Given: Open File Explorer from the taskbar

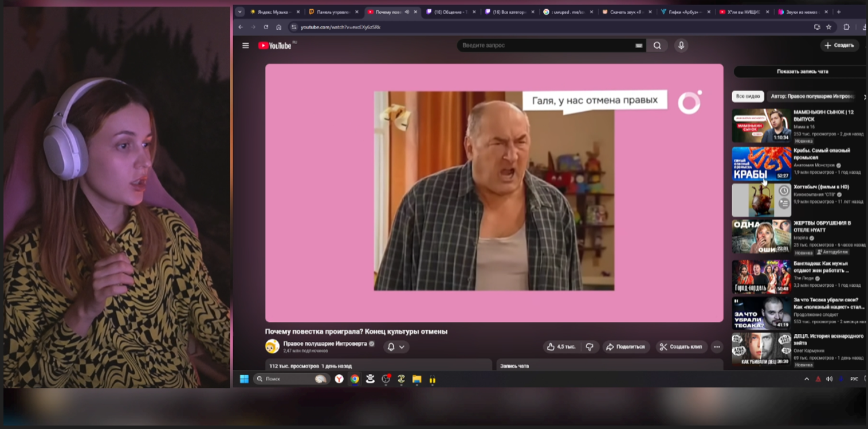Looking at the screenshot, I should coord(417,379).
